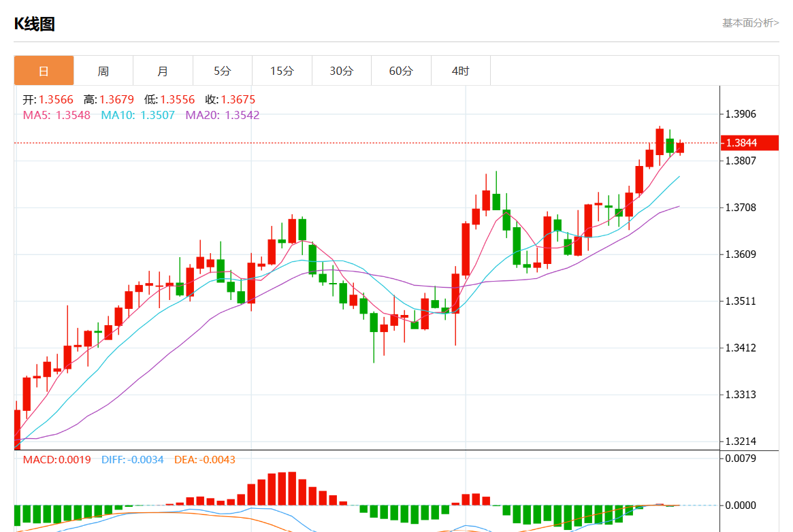Click the tallest red MACD histogram bar
This screenshot has height=532, width=793.
[x=292, y=488]
